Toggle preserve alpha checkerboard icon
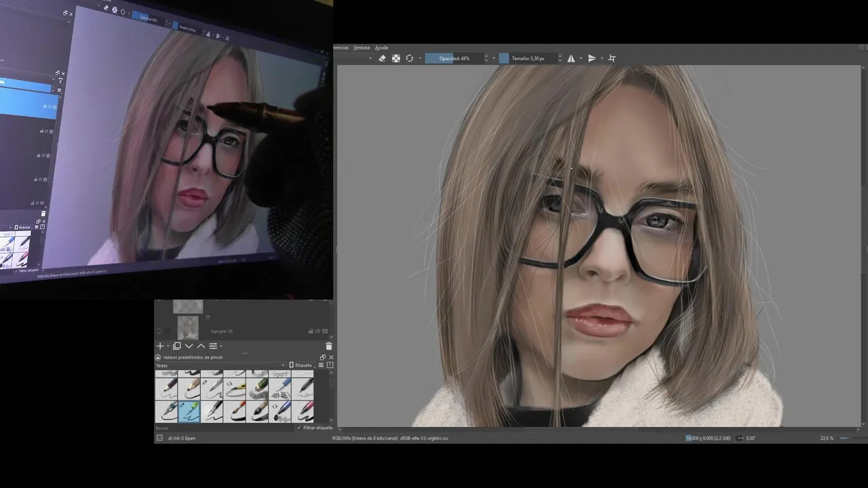868x488 pixels. [x=396, y=58]
